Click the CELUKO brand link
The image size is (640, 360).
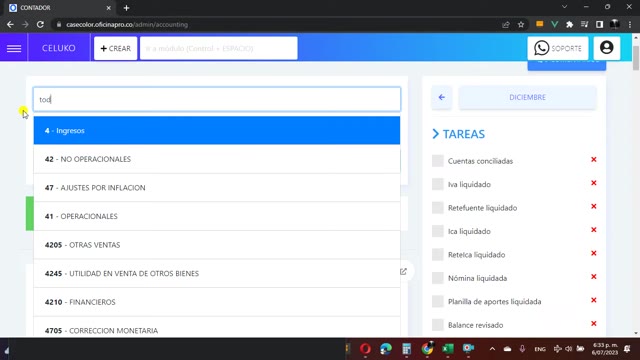pos(59,48)
